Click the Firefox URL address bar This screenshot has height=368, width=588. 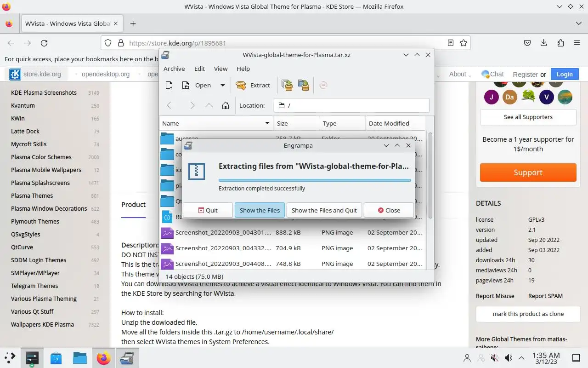[285, 43]
